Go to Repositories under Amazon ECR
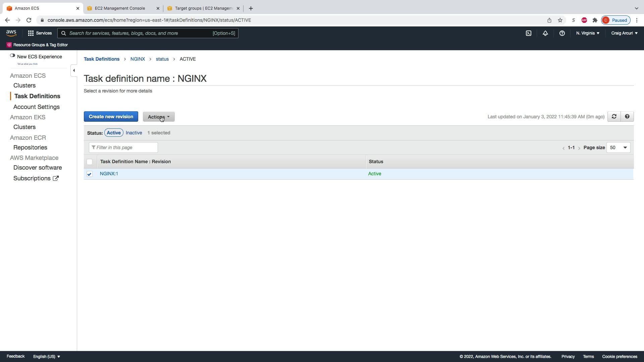This screenshot has height=362, width=644. click(x=30, y=147)
